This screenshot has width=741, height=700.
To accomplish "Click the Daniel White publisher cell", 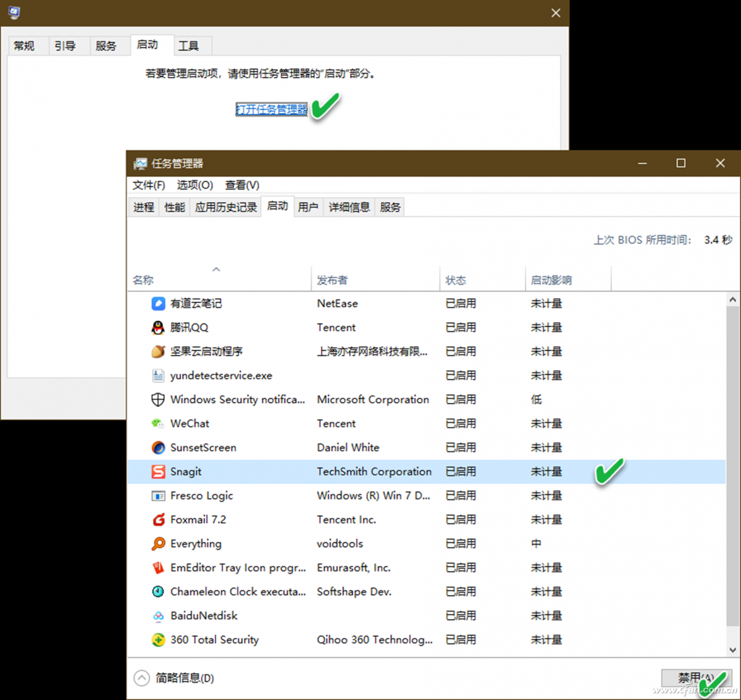I will (348, 448).
